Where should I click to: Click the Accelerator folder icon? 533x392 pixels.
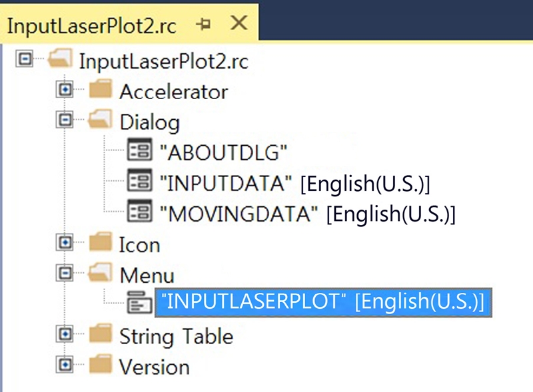(x=100, y=89)
